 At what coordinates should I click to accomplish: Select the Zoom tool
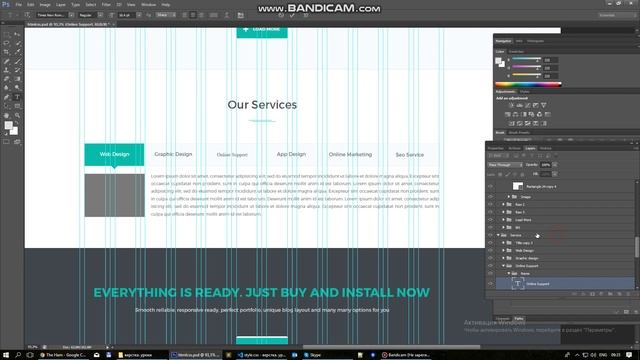click(x=17, y=116)
